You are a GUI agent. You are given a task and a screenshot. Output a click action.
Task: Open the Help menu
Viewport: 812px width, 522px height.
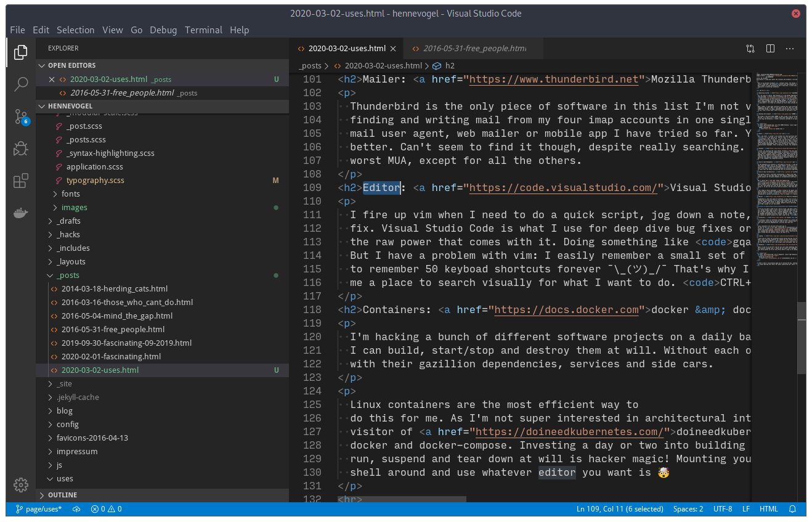240,30
